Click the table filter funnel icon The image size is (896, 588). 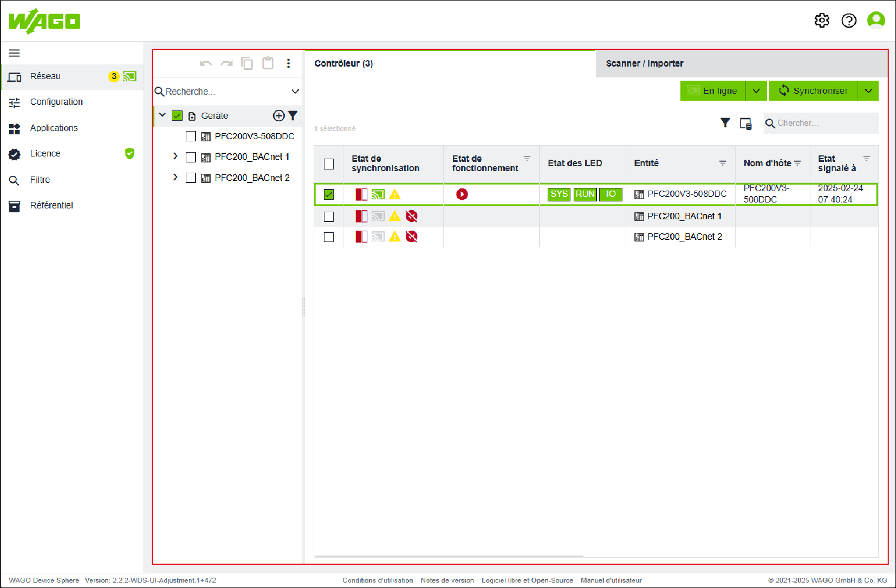(725, 123)
